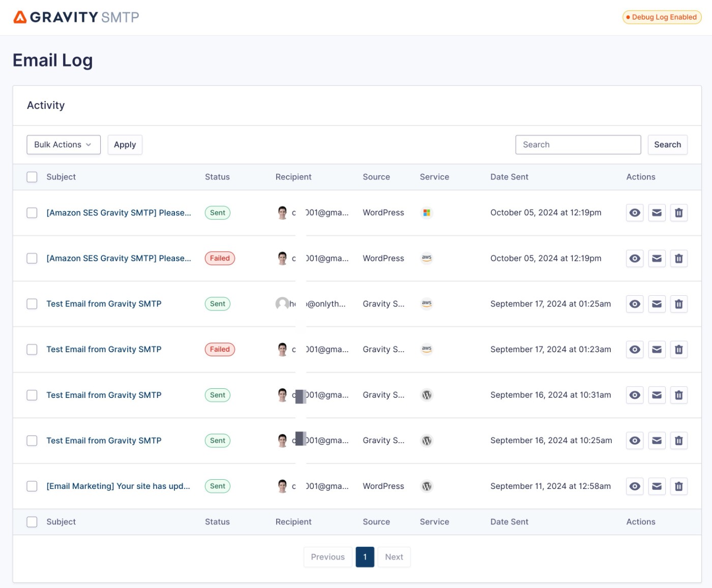The height and width of the screenshot is (588, 712).
Task: View the Failed Amazon SES email details
Action: [x=635, y=258]
